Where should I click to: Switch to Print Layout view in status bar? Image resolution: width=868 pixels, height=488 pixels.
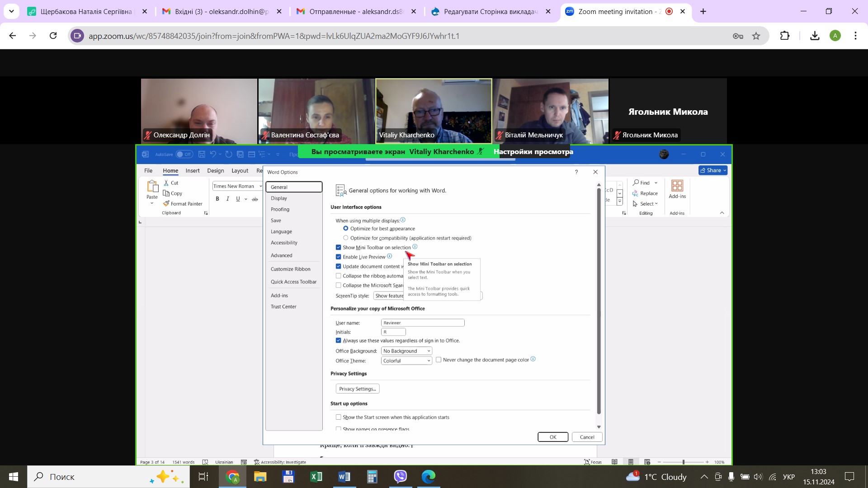(x=631, y=462)
